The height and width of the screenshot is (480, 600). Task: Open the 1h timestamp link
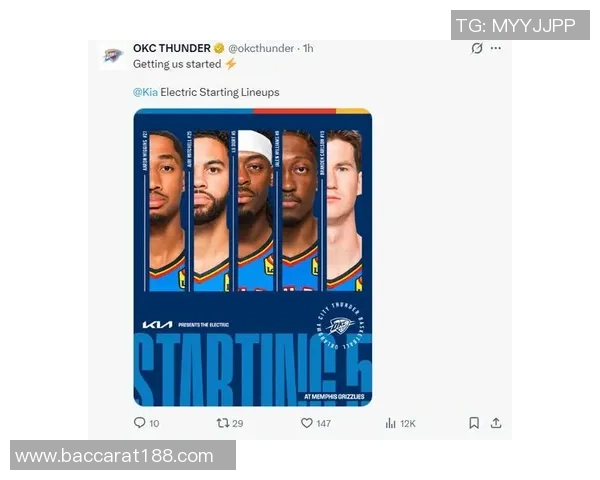point(308,48)
